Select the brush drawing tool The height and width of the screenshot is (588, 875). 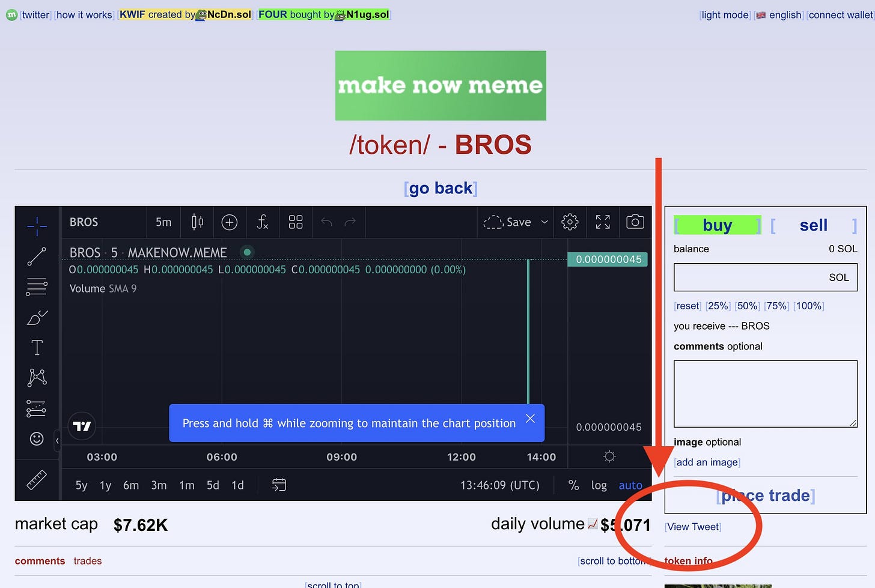37,317
